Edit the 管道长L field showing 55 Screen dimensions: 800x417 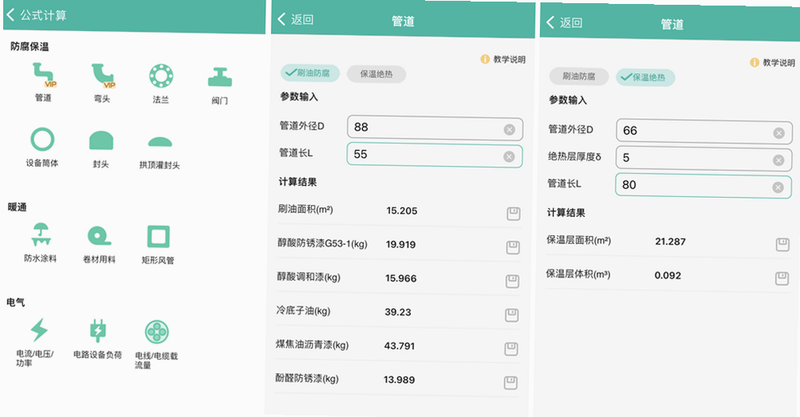tap(434, 155)
